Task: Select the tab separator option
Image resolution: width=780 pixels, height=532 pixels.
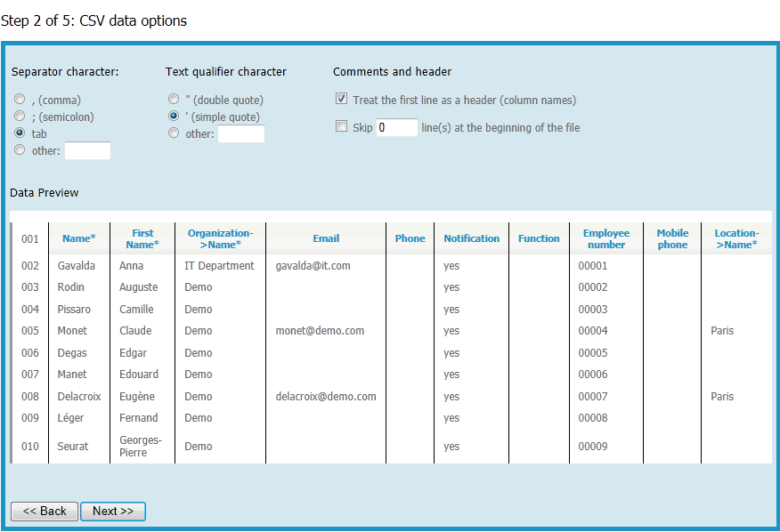Action: [x=19, y=133]
